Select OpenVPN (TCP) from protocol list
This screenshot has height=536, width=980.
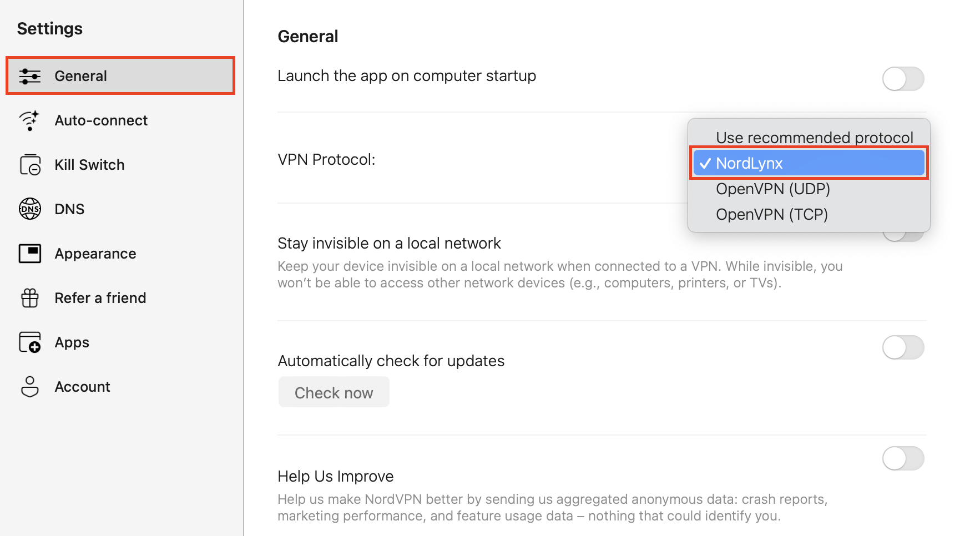(x=771, y=215)
